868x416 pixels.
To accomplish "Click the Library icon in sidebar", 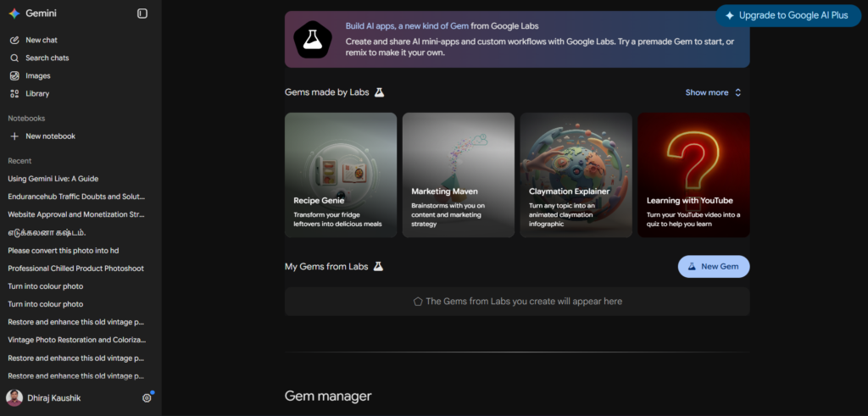I will (x=14, y=93).
